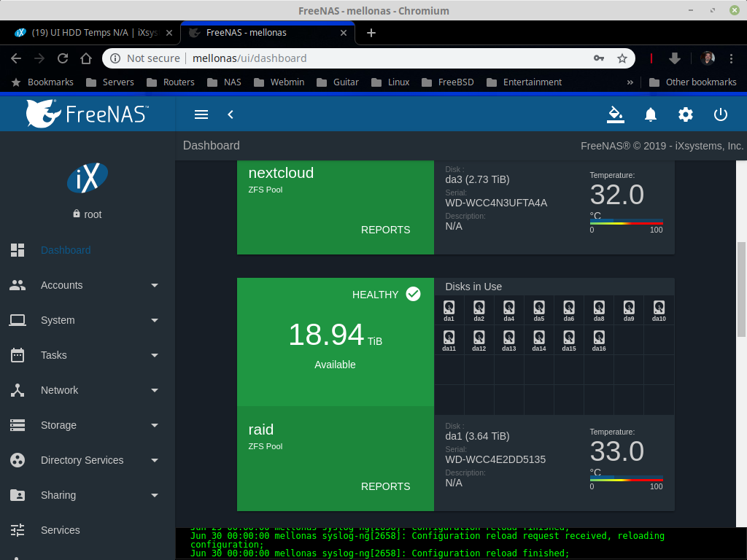Expand the Storage menu
This screenshot has height=560, width=747.
pyautogui.click(x=88, y=425)
